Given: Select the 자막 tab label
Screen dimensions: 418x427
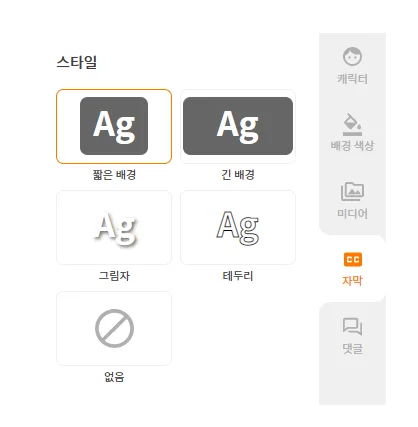Looking at the screenshot, I should 352,281.
